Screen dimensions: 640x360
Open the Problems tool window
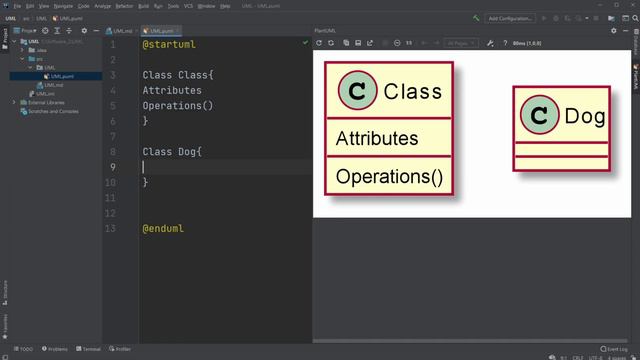(55, 349)
